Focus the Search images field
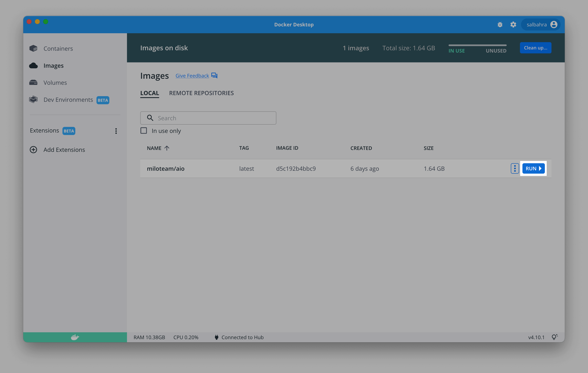The image size is (588, 373). [208, 118]
